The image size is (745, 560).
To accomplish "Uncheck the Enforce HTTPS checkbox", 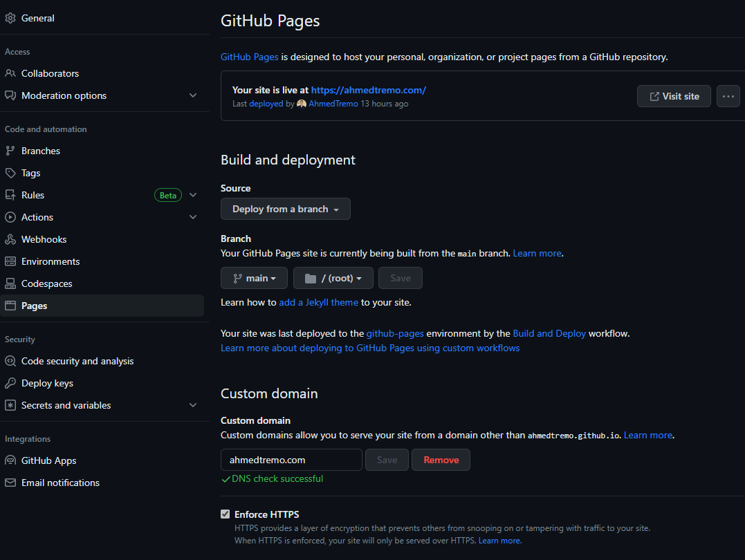I will click(x=225, y=514).
